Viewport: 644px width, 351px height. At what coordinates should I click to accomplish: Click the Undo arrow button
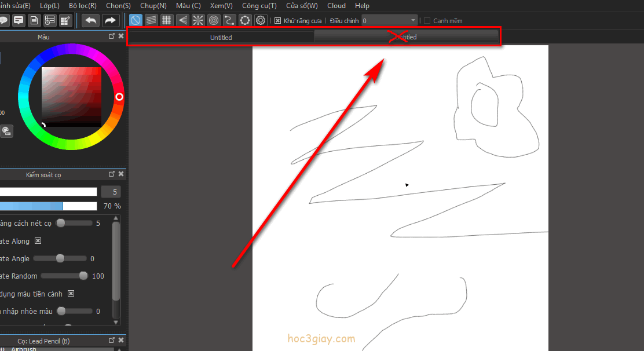(x=91, y=20)
